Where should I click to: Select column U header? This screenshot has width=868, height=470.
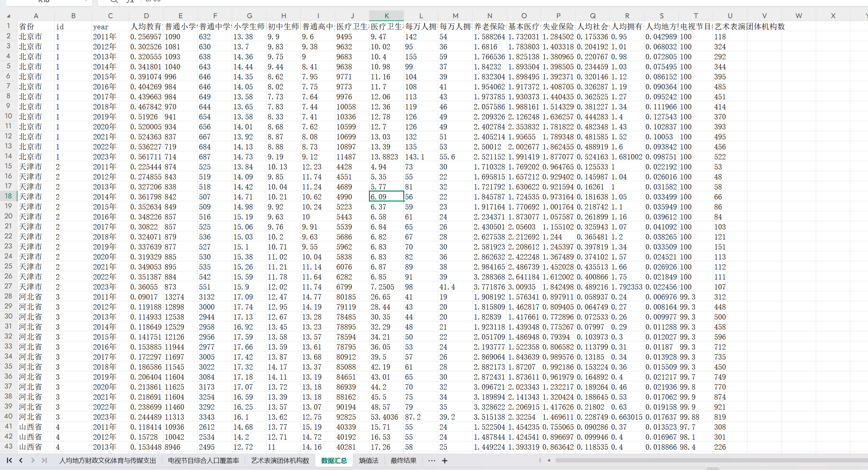coord(730,16)
